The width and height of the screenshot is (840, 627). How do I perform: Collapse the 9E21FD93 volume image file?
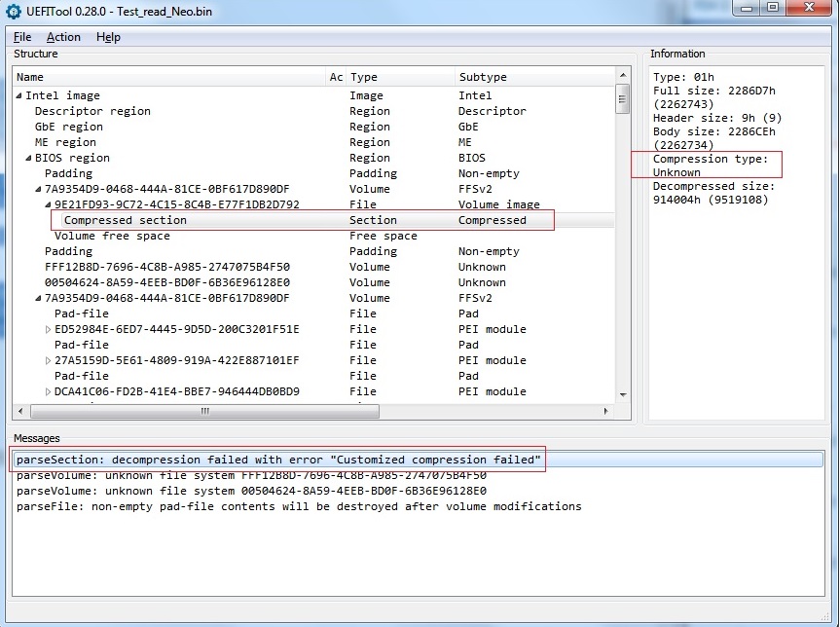click(x=49, y=204)
